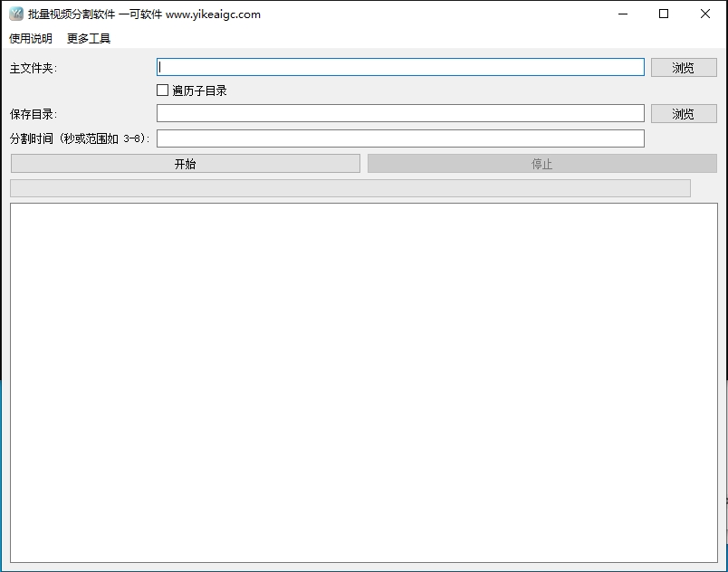Click the window title text yikeaigc.com
Screen dimensions: 728x572
(x=213, y=14)
